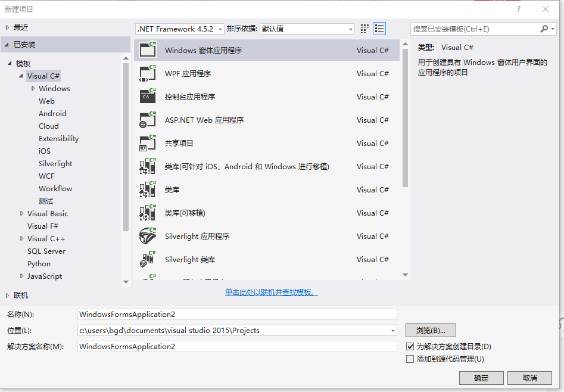564x392 pixels.
Task: Switch templates to small icons view
Action: pos(364,28)
